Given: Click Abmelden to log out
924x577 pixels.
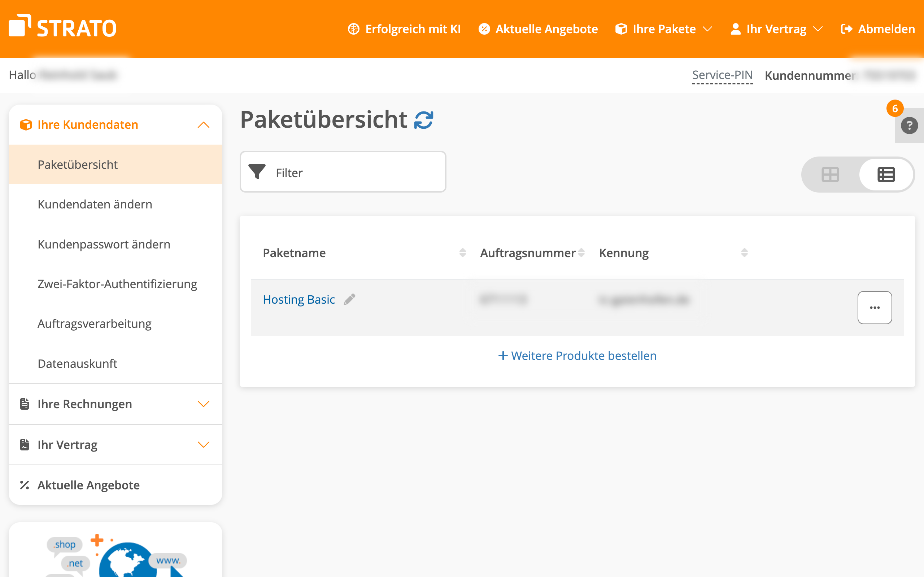Looking at the screenshot, I should tap(878, 29).
